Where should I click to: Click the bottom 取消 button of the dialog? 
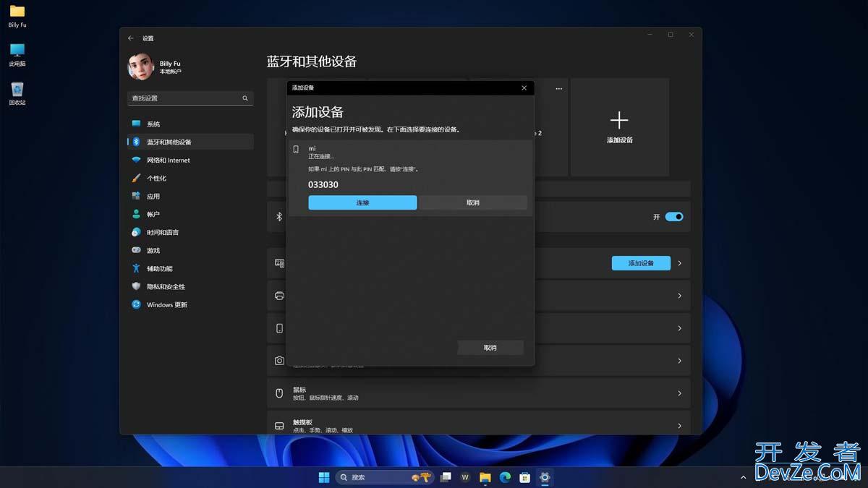click(490, 348)
